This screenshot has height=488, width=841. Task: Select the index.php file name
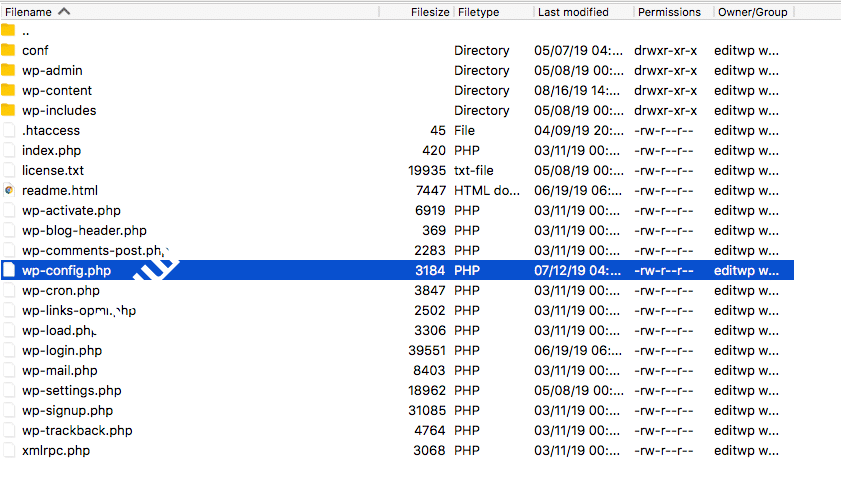point(51,151)
